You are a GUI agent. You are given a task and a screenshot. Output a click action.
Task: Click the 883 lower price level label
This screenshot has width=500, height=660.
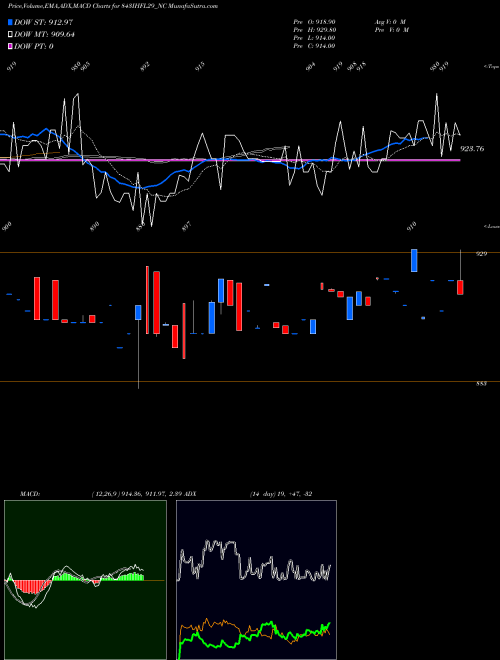click(481, 383)
